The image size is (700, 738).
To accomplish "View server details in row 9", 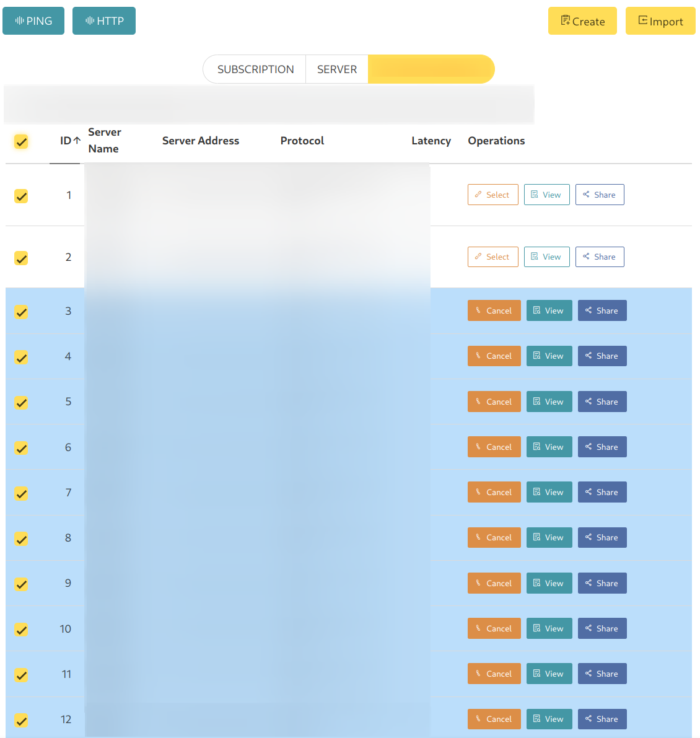I will tap(549, 583).
